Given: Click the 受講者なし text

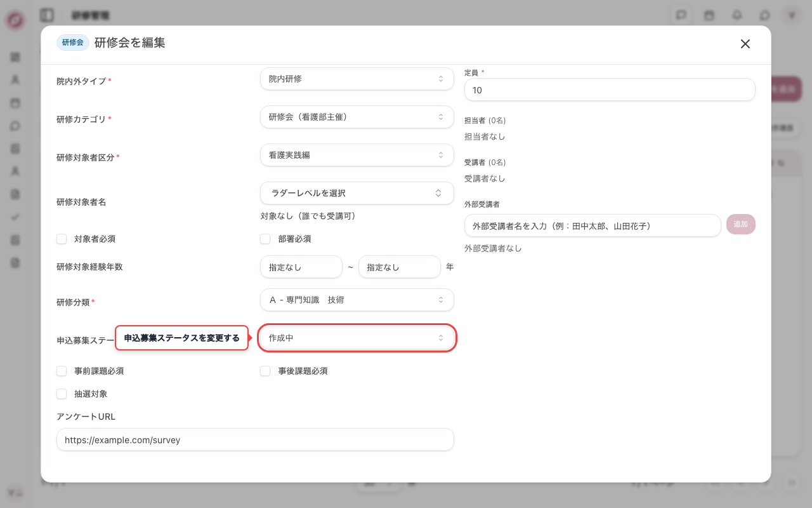Looking at the screenshot, I should [485, 178].
